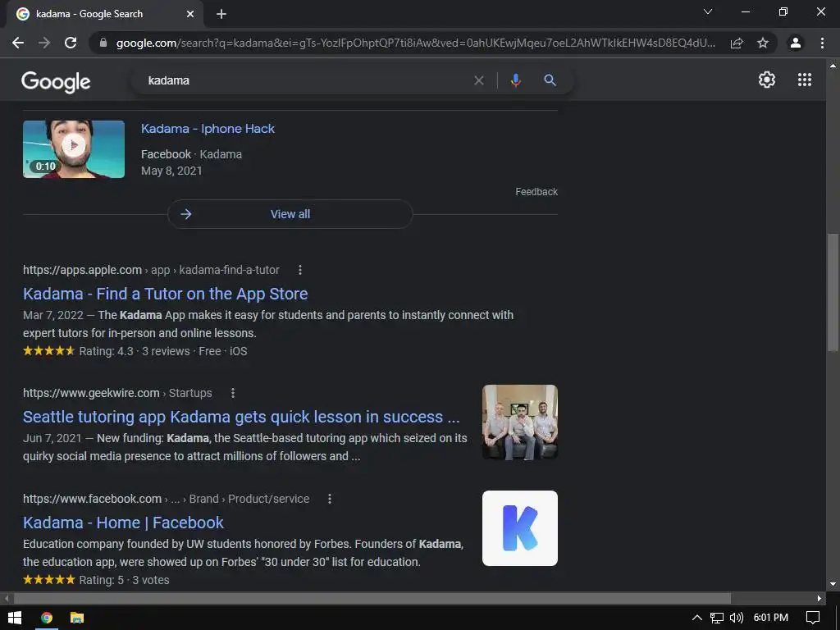Play the Kadama Iphone Hack video thumbnail
840x630 pixels.
[x=73, y=149]
